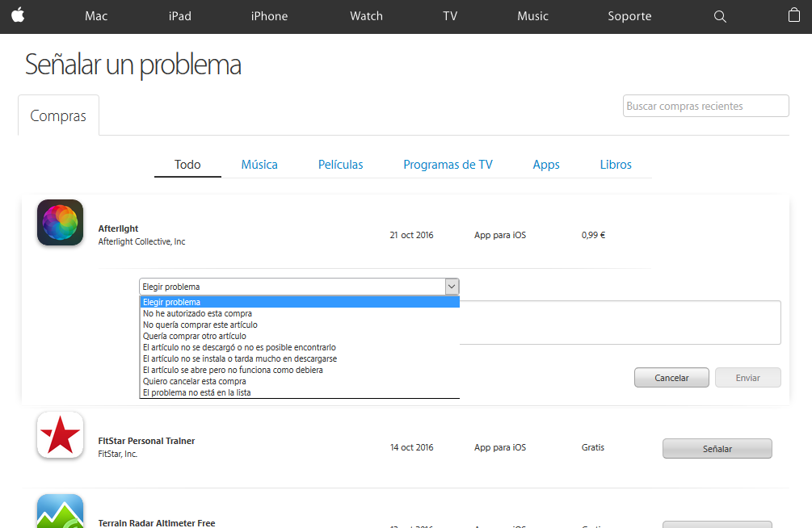This screenshot has height=528, width=812.
Task: Open the Mac menu item
Action: [x=96, y=16]
